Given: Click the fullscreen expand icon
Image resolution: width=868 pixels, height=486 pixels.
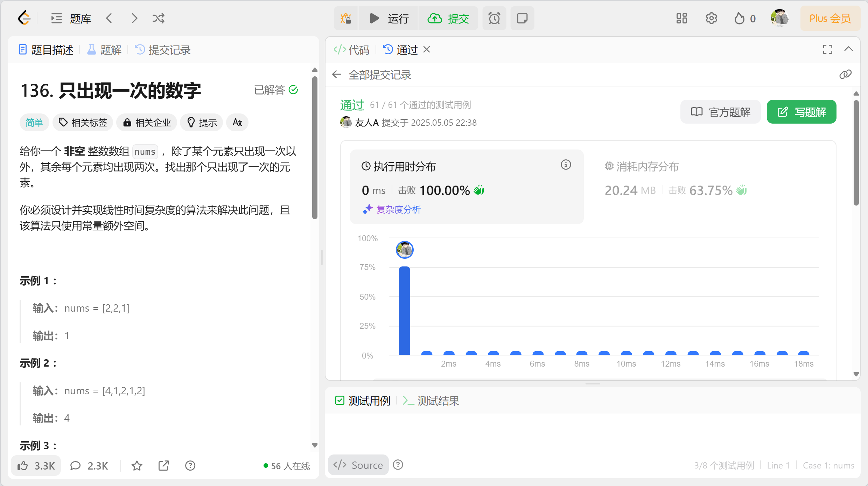Looking at the screenshot, I should tap(827, 49).
